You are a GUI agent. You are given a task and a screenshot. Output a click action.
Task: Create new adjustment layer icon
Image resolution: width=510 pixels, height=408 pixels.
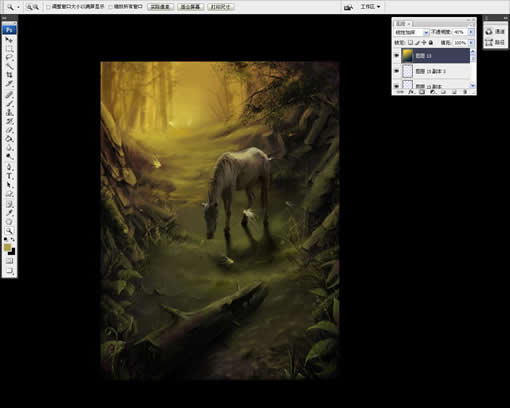tap(433, 92)
